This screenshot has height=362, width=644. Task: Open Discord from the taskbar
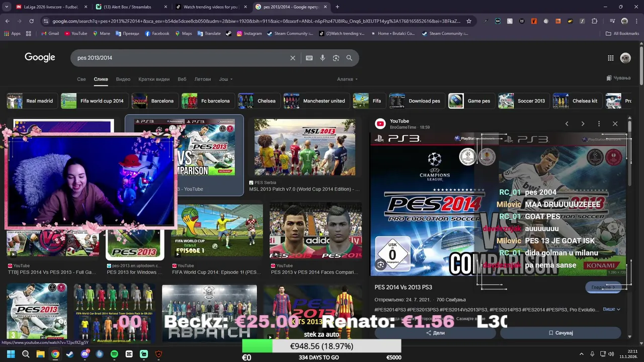point(85,354)
